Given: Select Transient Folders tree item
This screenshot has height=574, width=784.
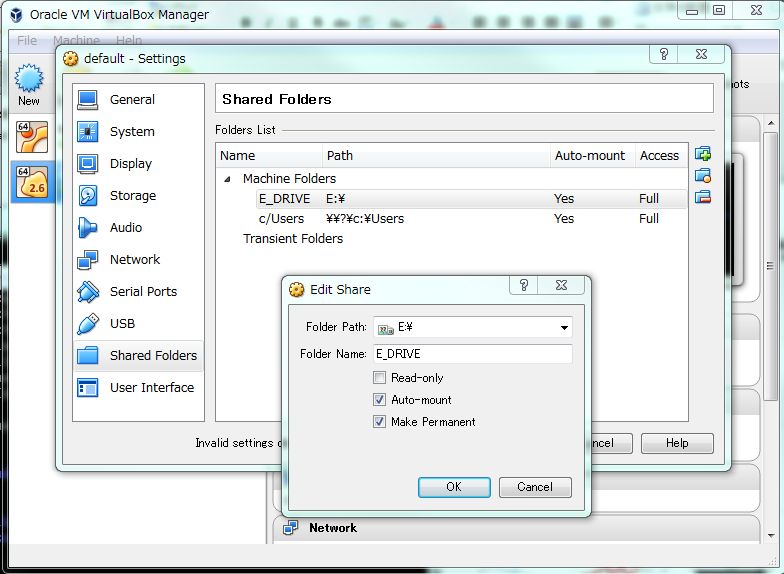Looking at the screenshot, I should (x=293, y=238).
